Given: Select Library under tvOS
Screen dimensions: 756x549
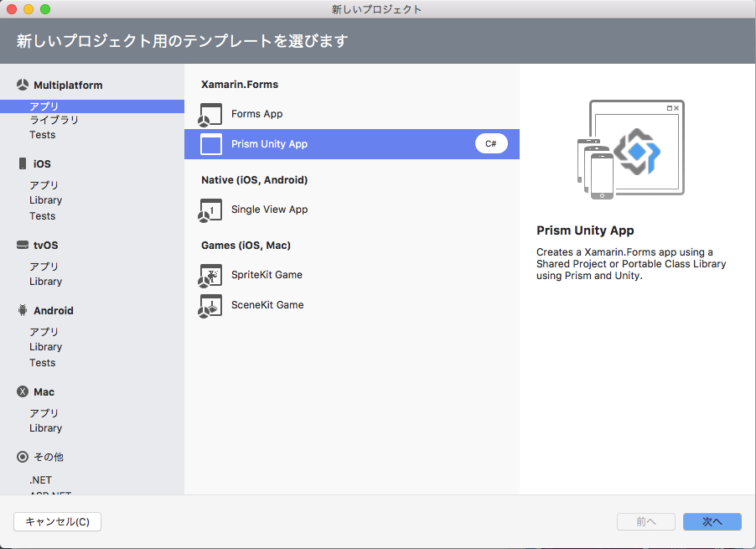Looking at the screenshot, I should point(46,282).
